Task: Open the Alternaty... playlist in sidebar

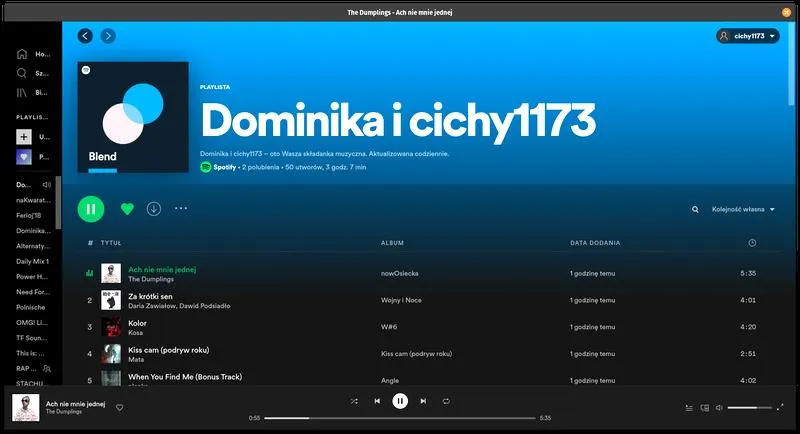Action: [33, 246]
